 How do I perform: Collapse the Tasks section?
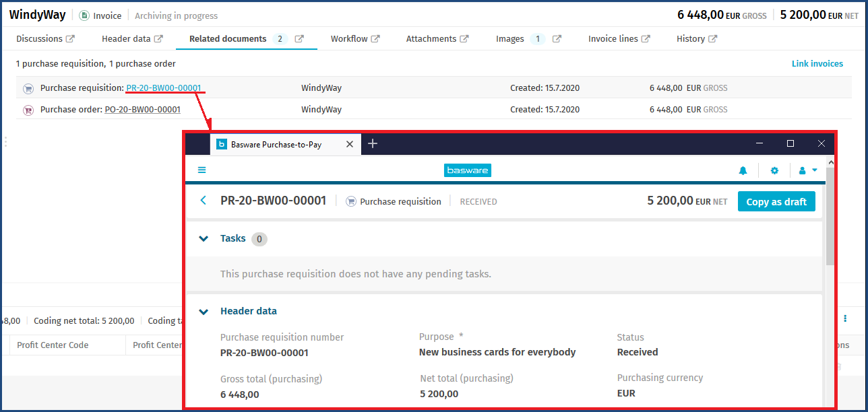tap(204, 238)
